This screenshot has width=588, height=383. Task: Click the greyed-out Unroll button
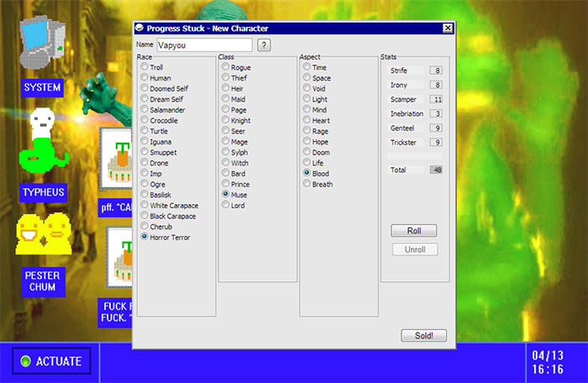tap(415, 249)
